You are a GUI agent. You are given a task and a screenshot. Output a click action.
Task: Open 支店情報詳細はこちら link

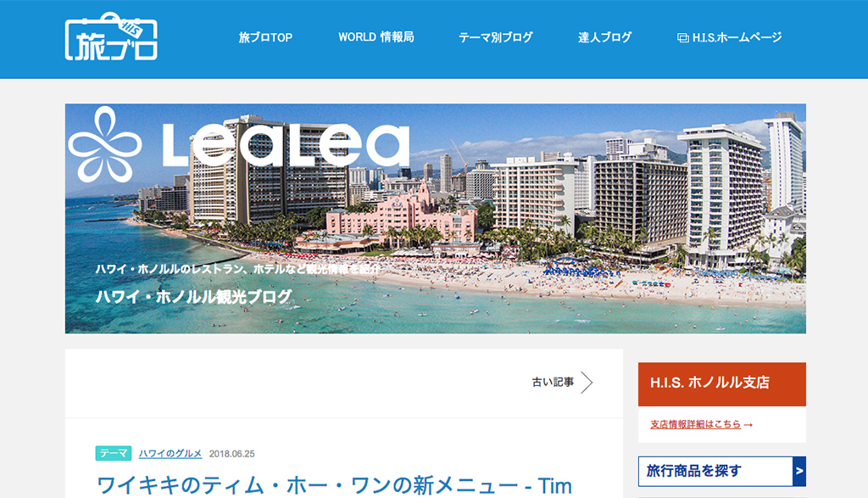pyautogui.click(x=695, y=424)
